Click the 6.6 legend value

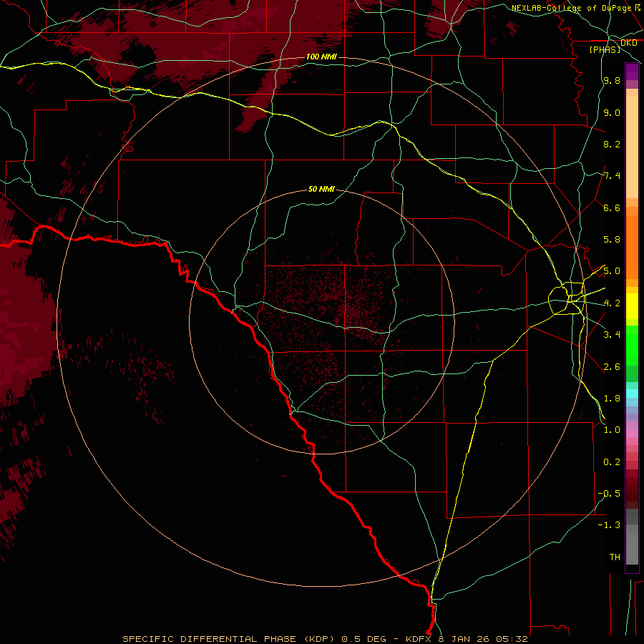612,208
